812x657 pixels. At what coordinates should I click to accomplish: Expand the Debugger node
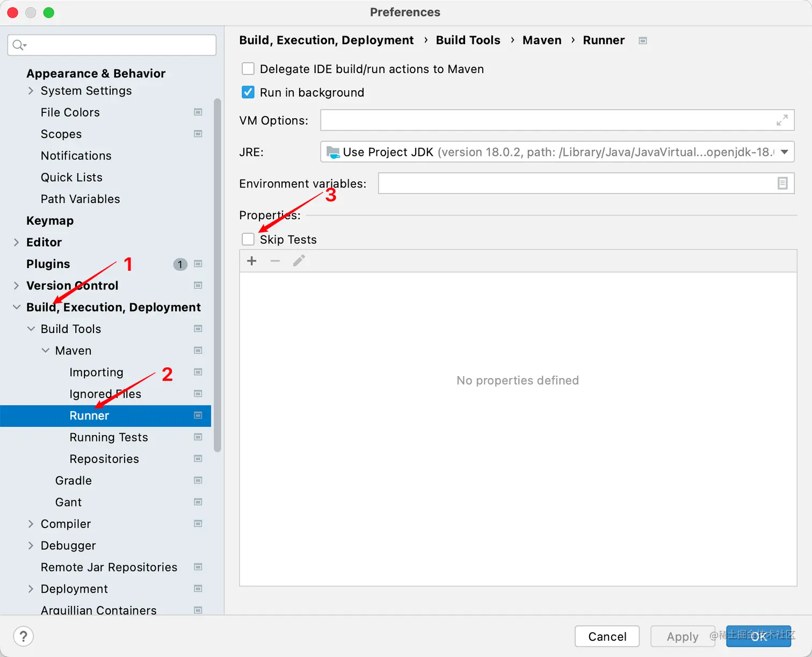[x=31, y=545]
